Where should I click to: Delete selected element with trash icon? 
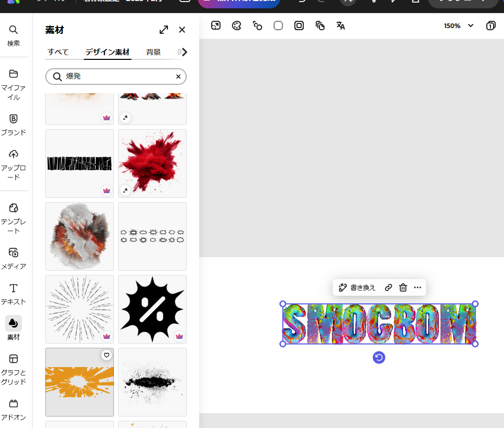coord(403,287)
